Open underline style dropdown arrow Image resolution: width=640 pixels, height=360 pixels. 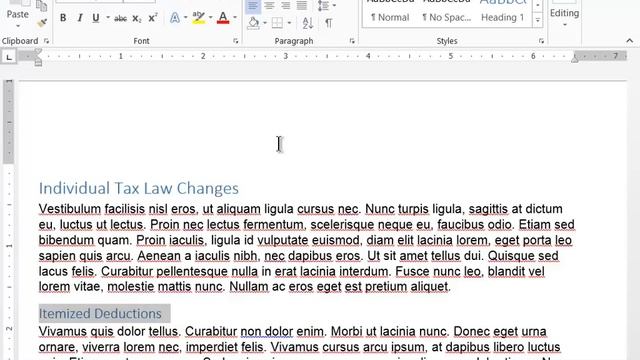click(108, 18)
